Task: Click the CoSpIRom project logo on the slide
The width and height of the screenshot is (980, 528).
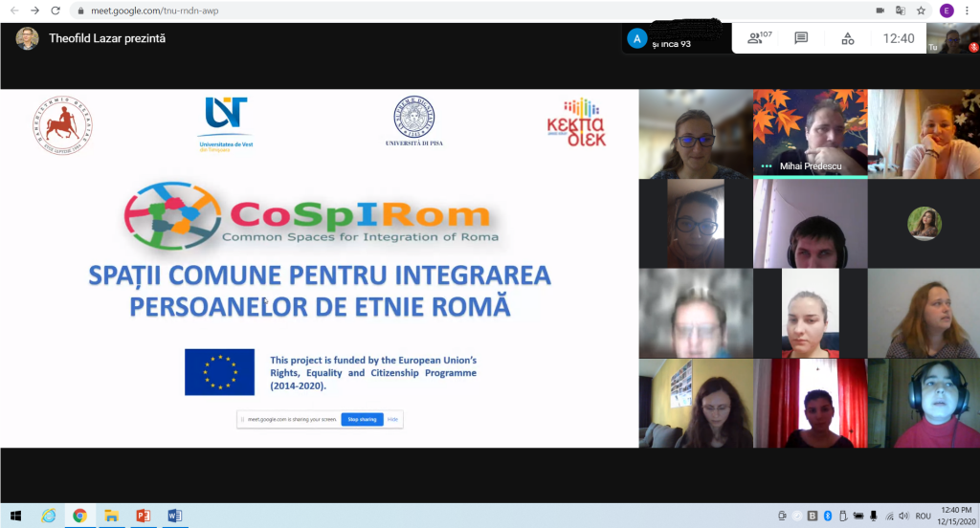Action: (x=311, y=215)
